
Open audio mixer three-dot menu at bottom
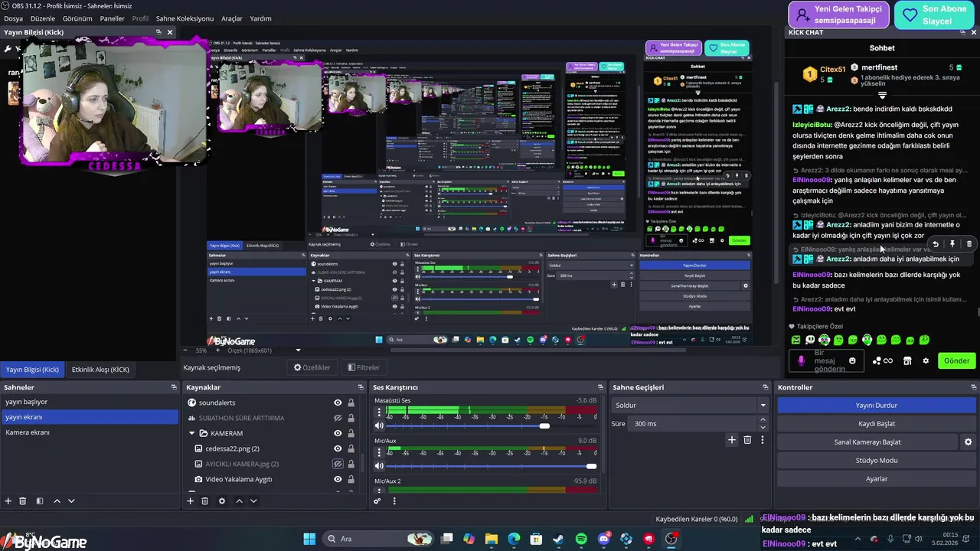click(x=394, y=501)
